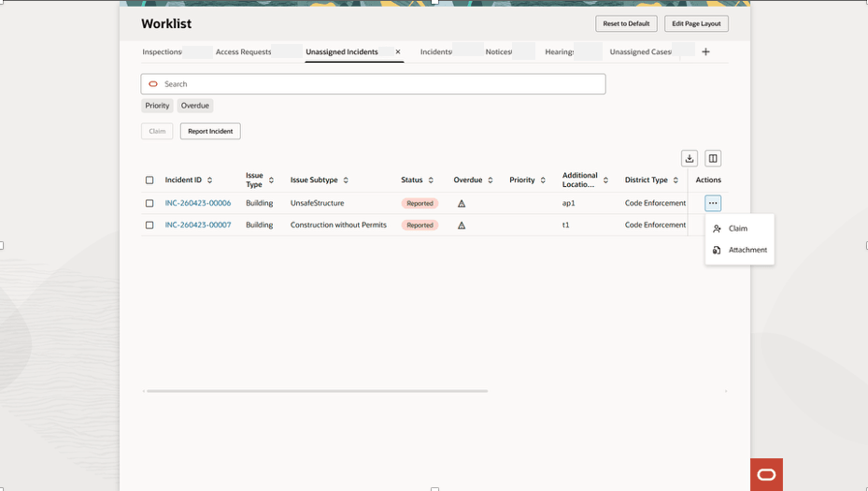Click the overdue warning icon for INC-260423-00006
Viewport: 868px width, 491px height.
tap(462, 203)
